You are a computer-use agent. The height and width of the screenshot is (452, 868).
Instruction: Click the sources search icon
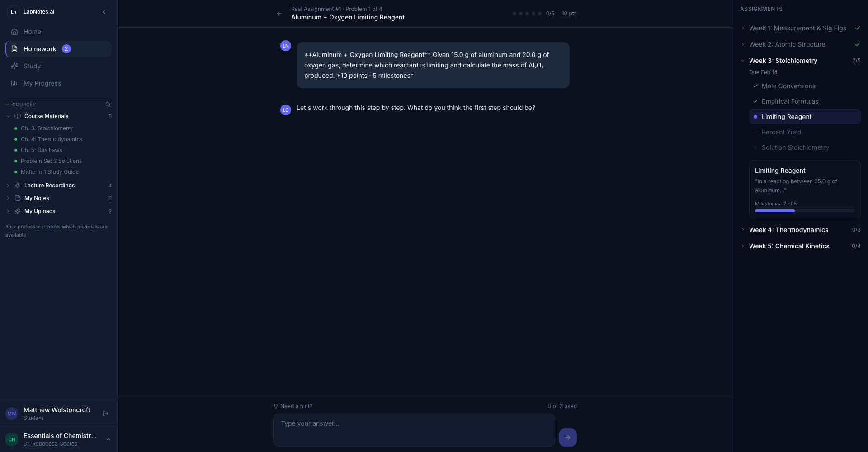click(108, 105)
